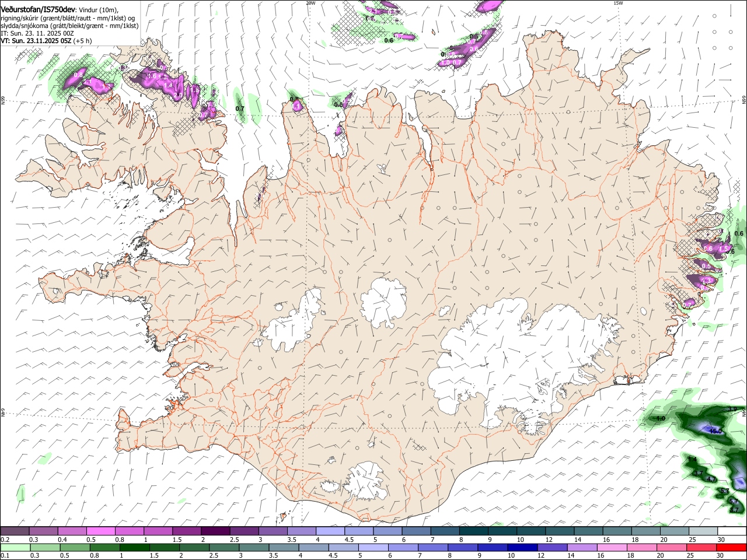Click the 15W longitude label at top
Screen dimensions: 747x560
tap(618, 2)
